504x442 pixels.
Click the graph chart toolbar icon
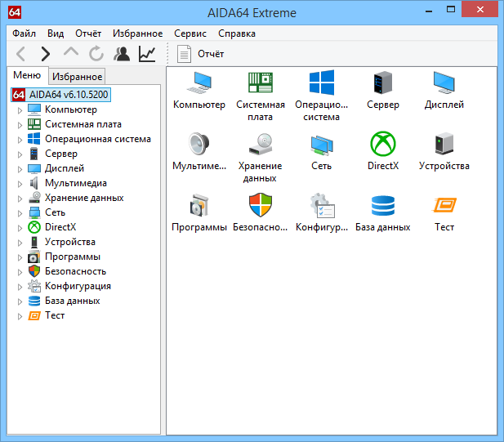click(147, 54)
